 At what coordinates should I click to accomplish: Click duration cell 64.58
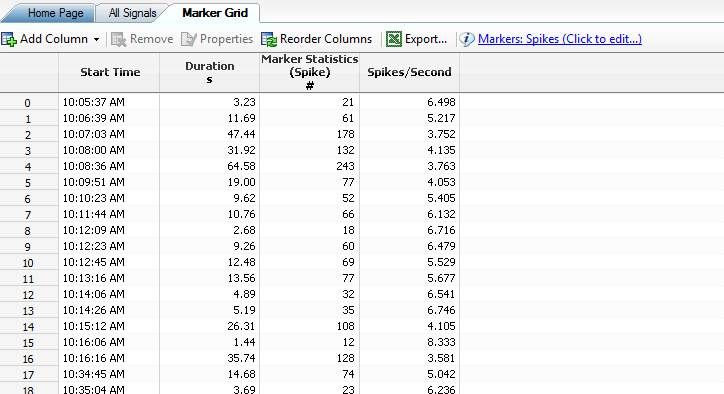click(241, 166)
